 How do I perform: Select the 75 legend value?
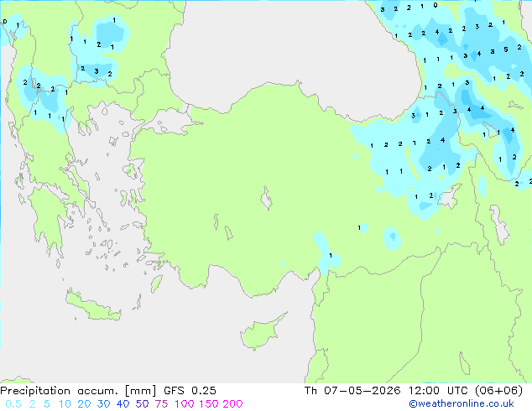[x=161, y=404]
